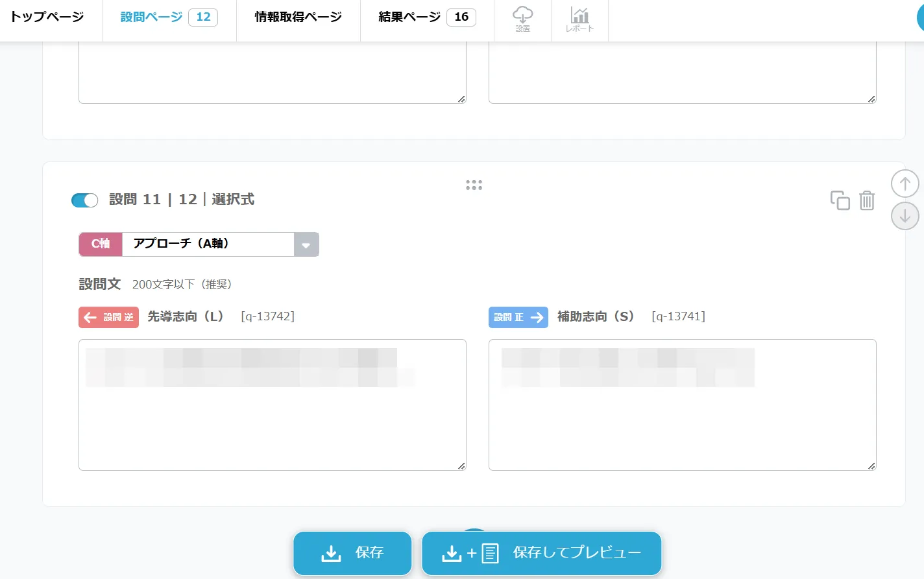The height and width of the screenshot is (579, 924).
Task: Focus the 先導志向（L） question textarea
Action: [273, 405]
